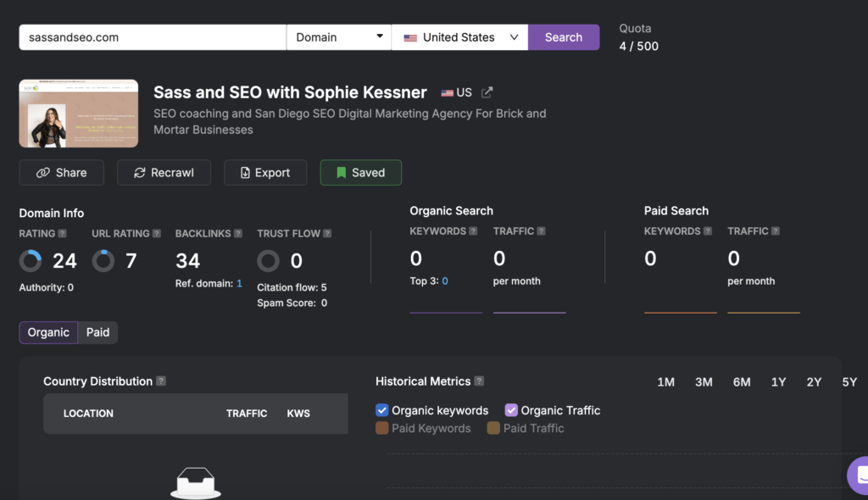The width and height of the screenshot is (868, 500).
Task: Open help icon next to Historical Metrics
Action: coord(479,381)
